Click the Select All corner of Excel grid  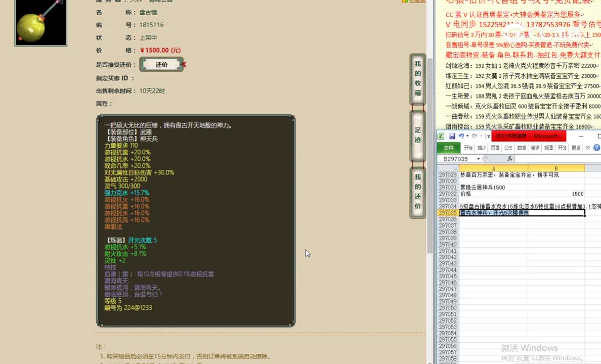point(448,168)
